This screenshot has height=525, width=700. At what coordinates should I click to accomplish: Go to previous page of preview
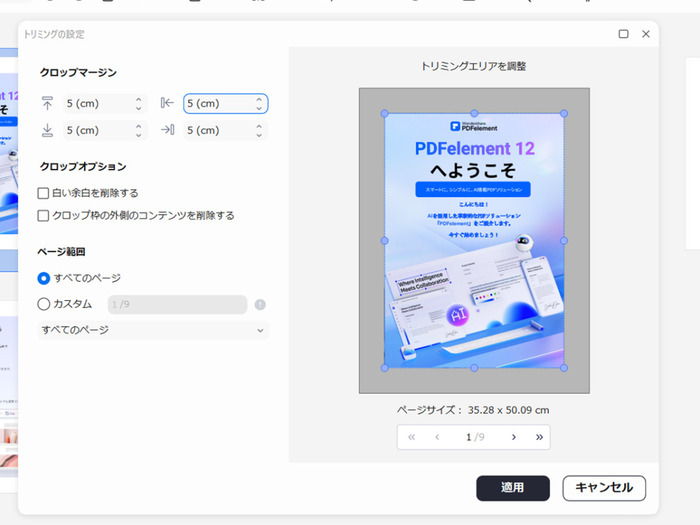click(437, 437)
